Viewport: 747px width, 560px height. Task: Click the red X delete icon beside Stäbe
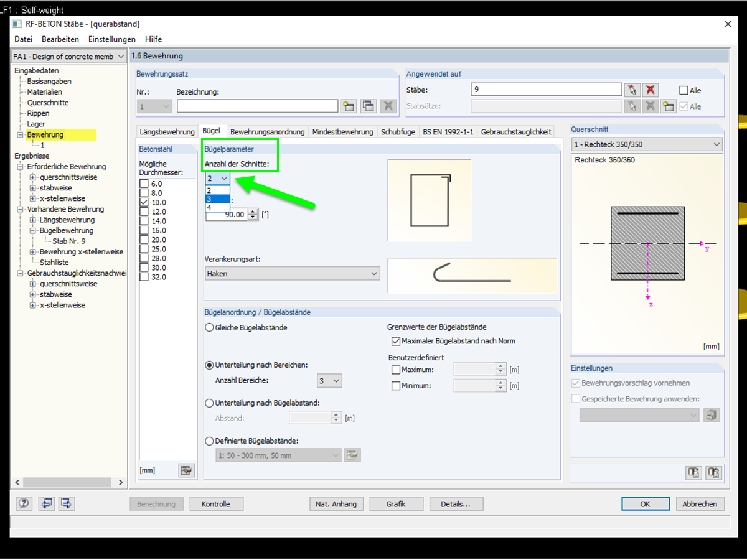pyautogui.click(x=651, y=90)
